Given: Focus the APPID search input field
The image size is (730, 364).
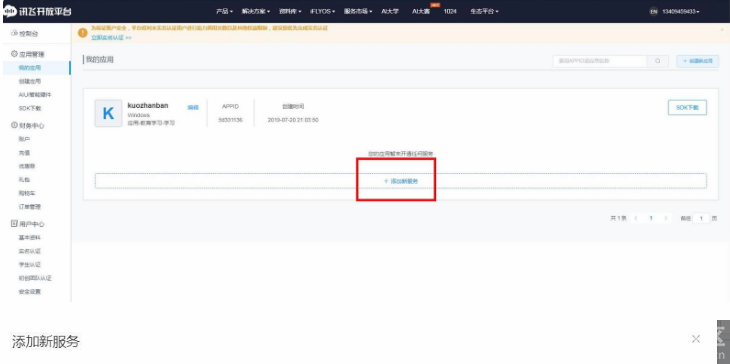Looking at the screenshot, I should 600,61.
